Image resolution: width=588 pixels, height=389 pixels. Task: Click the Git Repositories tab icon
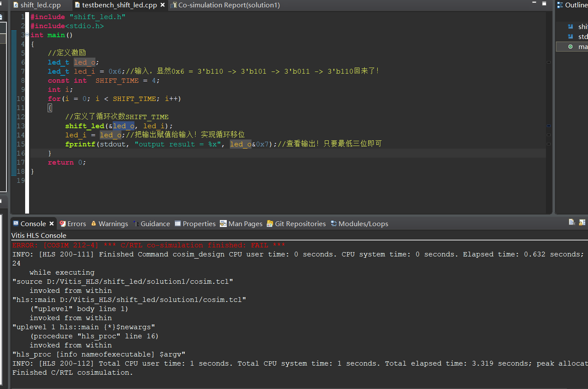pyautogui.click(x=270, y=224)
